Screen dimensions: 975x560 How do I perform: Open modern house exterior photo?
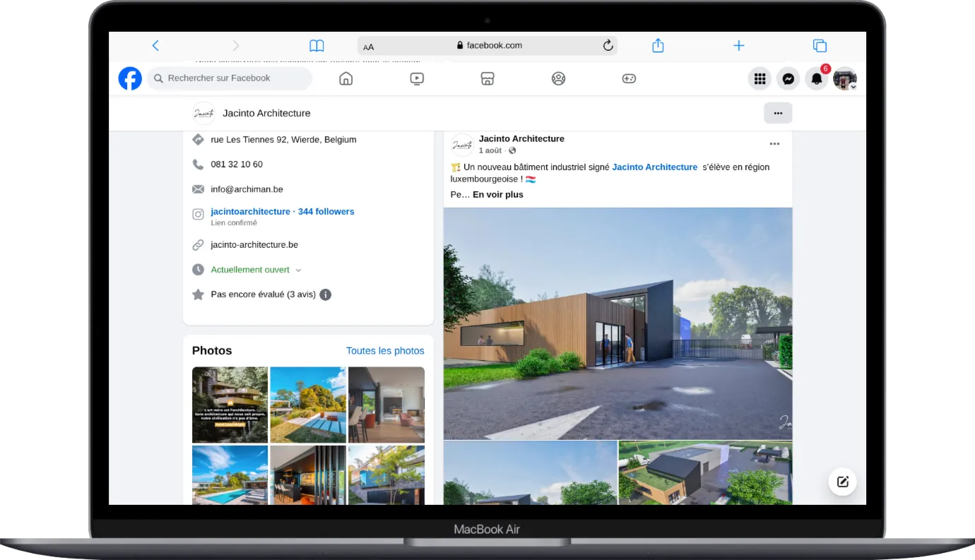[x=386, y=475]
